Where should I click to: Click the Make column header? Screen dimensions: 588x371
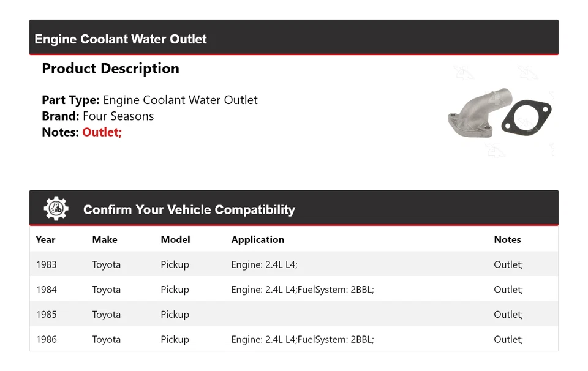[105, 240]
